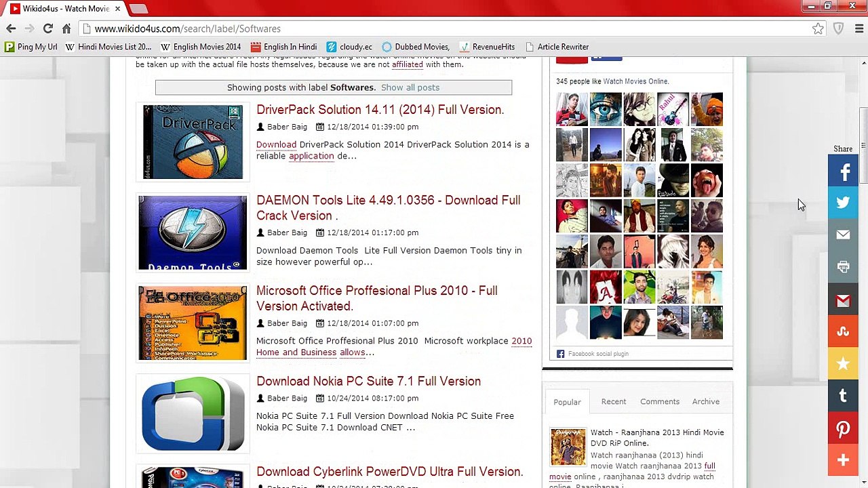Open the Dubbed Movies bookmark

[416, 47]
